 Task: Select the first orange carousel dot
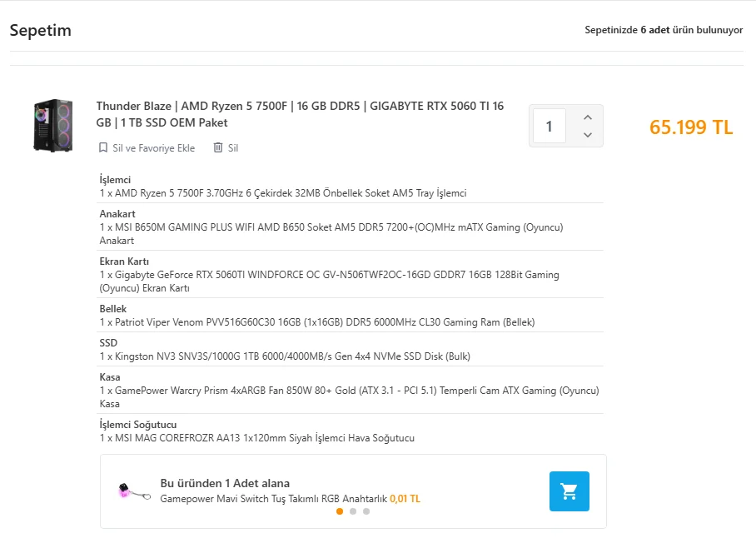(x=340, y=511)
